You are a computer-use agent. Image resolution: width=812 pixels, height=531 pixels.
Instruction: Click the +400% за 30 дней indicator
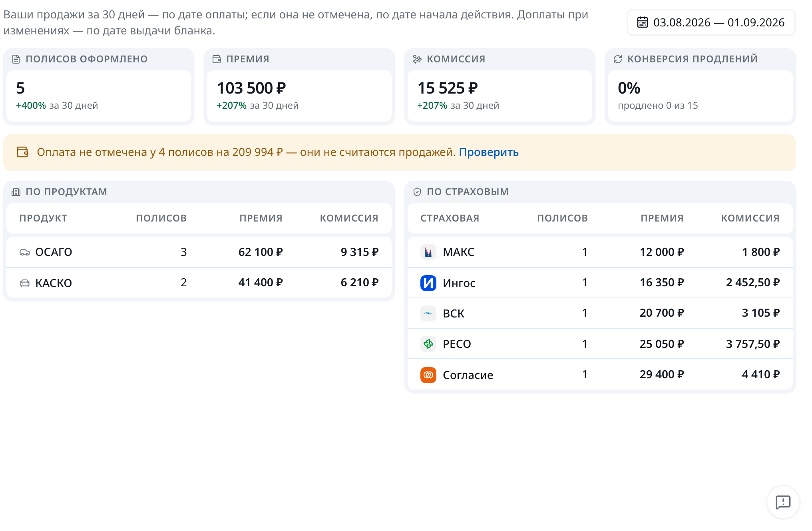[57, 106]
